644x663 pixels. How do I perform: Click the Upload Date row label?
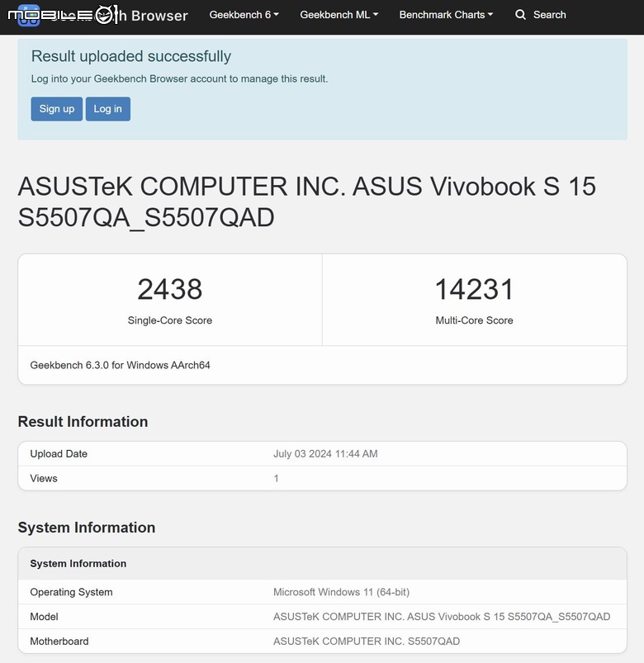[x=59, y=454]
